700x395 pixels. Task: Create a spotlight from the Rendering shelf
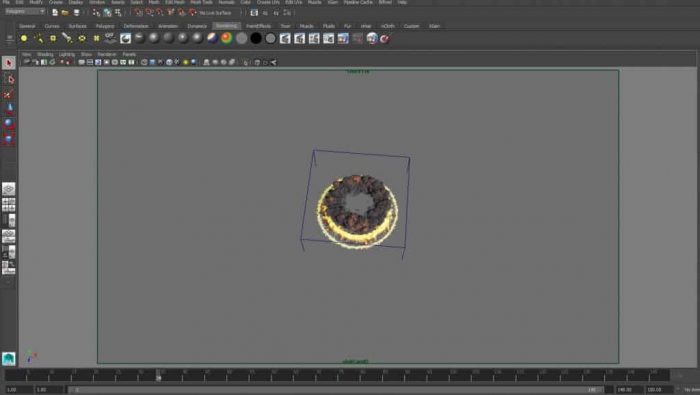[67, 39]
